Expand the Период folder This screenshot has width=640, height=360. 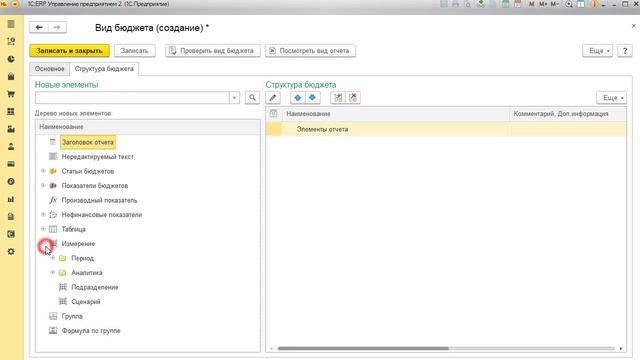[x=53, y=258]
